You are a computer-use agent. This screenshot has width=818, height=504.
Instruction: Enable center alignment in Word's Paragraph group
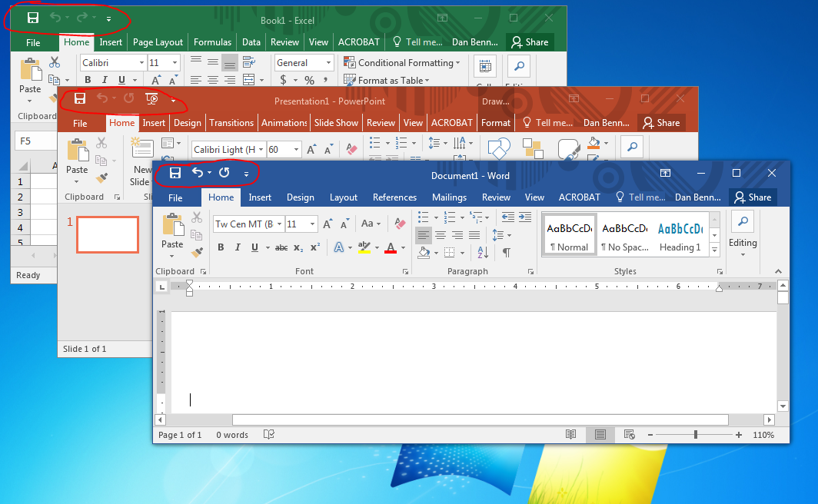point(441,235)
